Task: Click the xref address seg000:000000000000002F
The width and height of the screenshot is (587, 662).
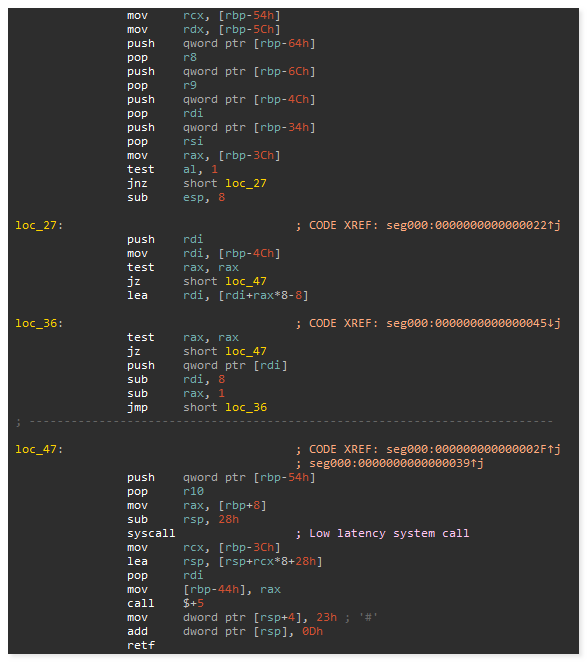Action: tap(467, 449)
